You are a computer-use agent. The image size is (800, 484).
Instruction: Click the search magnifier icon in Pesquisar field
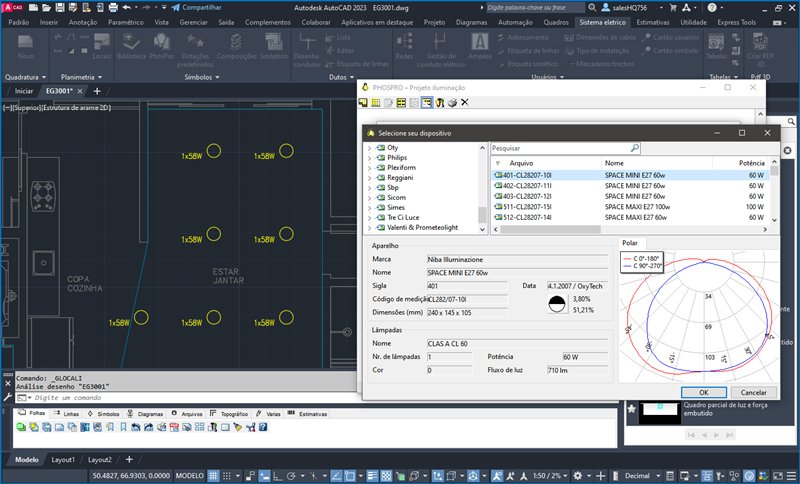pyautogui.click(x=634, y=147)
